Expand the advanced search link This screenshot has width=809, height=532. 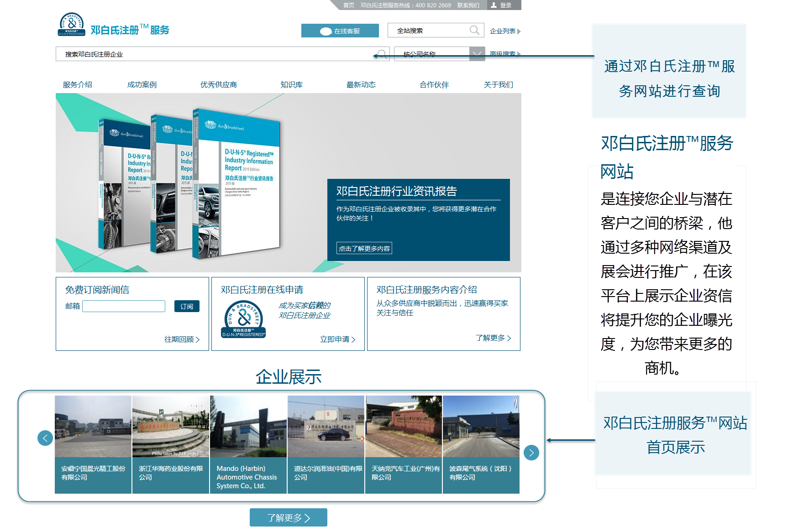click(504, 54)
